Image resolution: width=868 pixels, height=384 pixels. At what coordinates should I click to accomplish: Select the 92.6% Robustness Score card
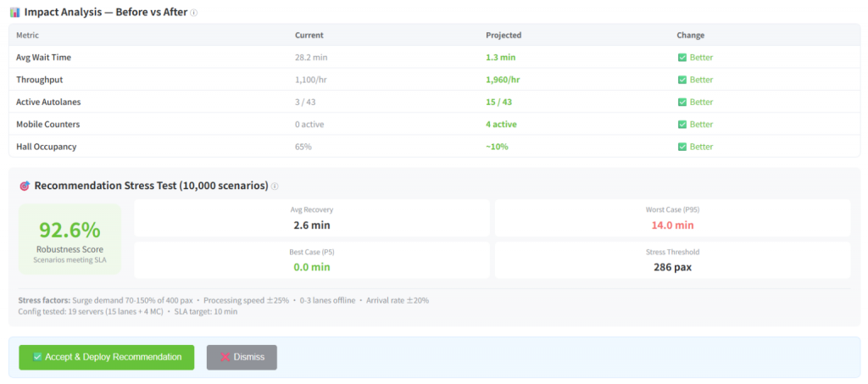tap(70, 238)
